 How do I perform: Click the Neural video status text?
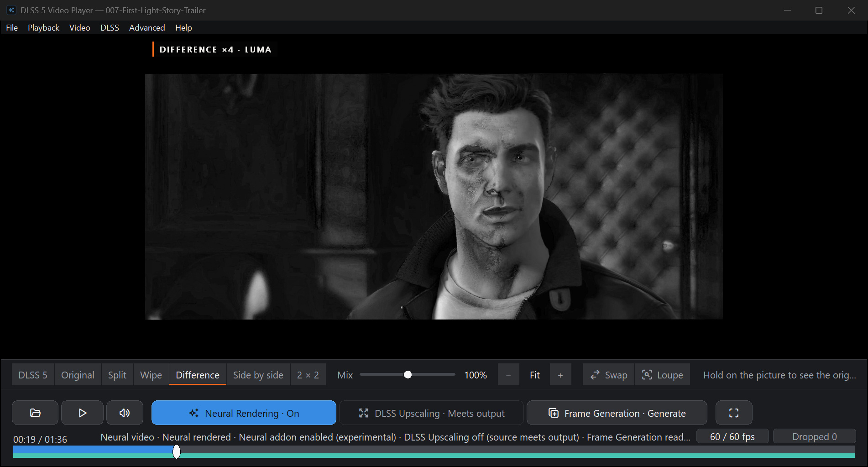click(x=395, y=437)
